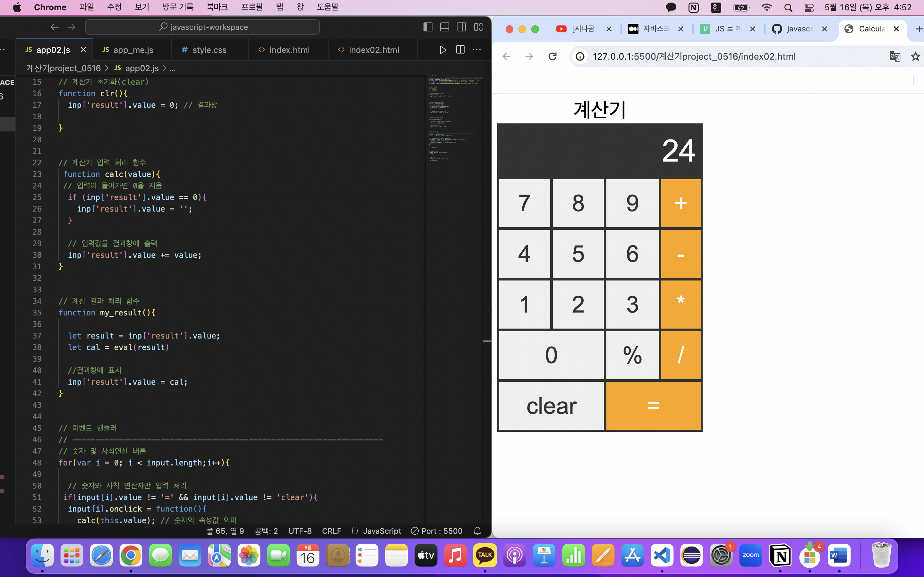Click the javascript-workspace search field
This screenshot has height=577, width=924.
point(202,27)
